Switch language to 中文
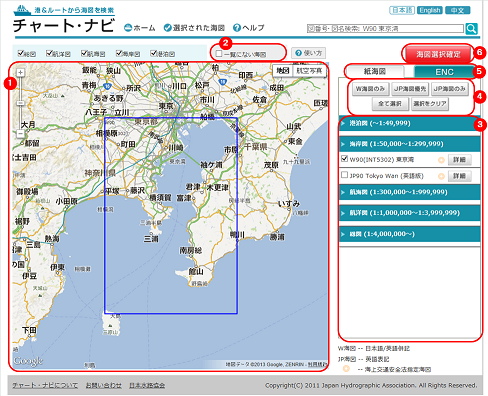 click(458, 10)
